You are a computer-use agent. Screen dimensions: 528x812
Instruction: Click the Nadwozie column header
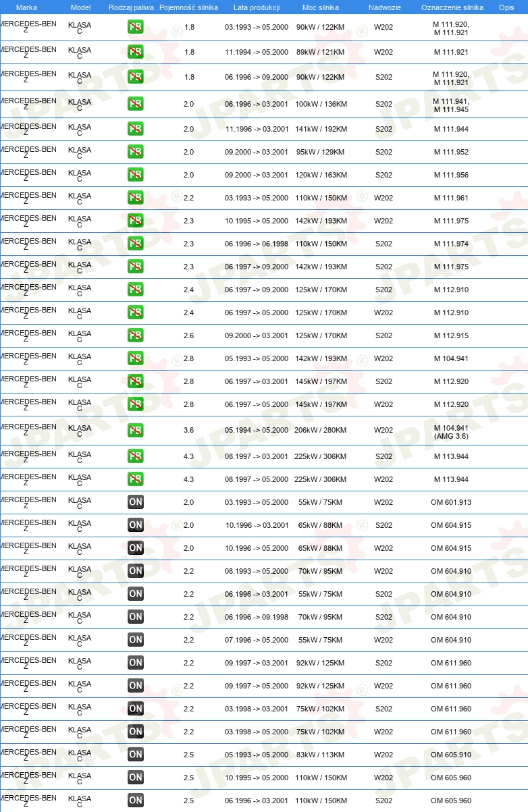pyautogui.click(x=384, y=7)
